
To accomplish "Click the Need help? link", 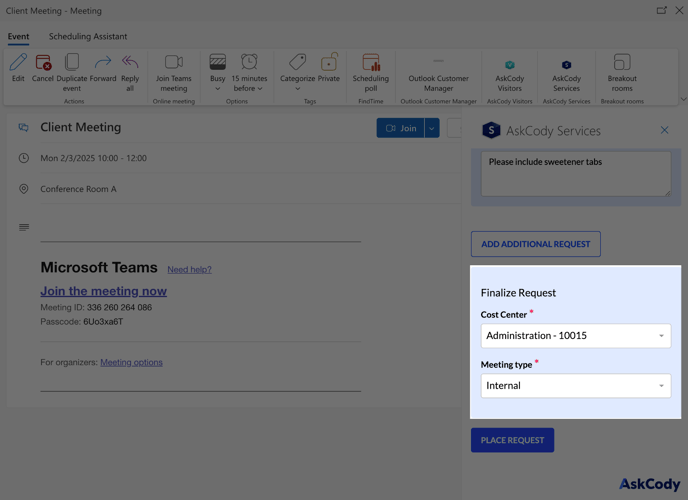I will coord(190,269).
